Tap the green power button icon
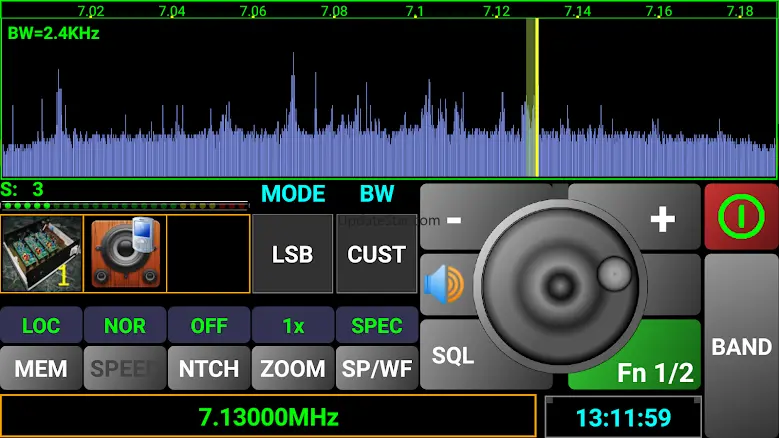This screenshot has height=438, width=779. click(x=741, y=216)
